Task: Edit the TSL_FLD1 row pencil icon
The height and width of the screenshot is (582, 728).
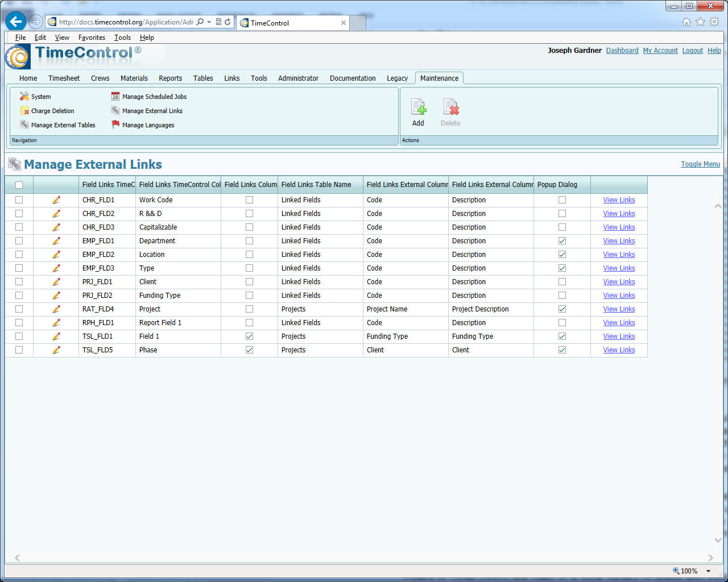Action: [56, 336]
